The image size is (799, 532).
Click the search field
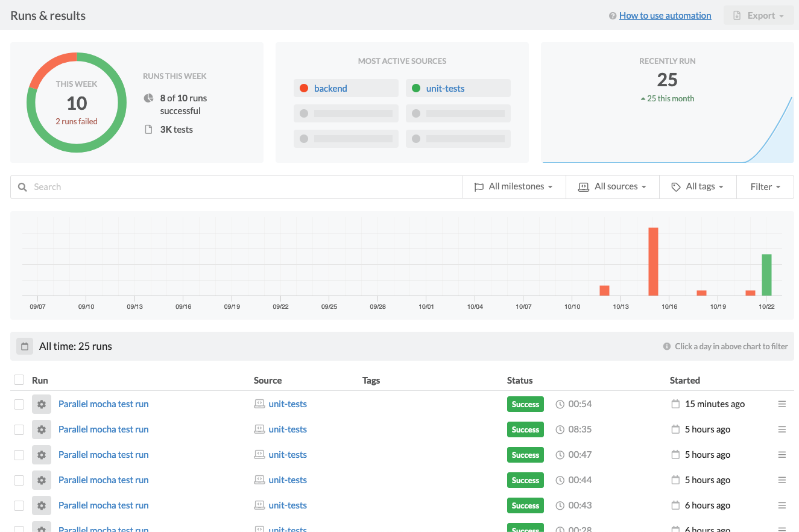coord(236,187)
